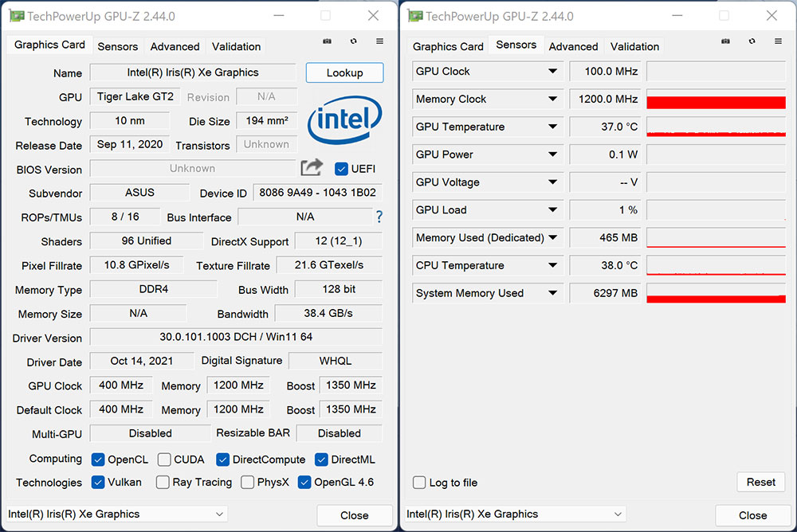Viewport: 797px width, 532px height.
Task: Click the 1350 MHz GPU Clock Boost value
Action: click(x=351, y=385)
